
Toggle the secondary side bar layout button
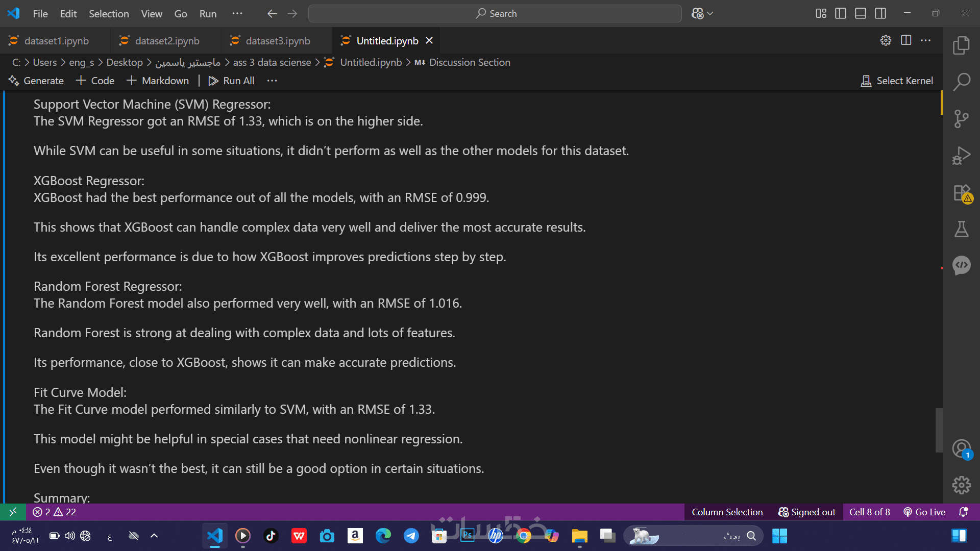880,14
